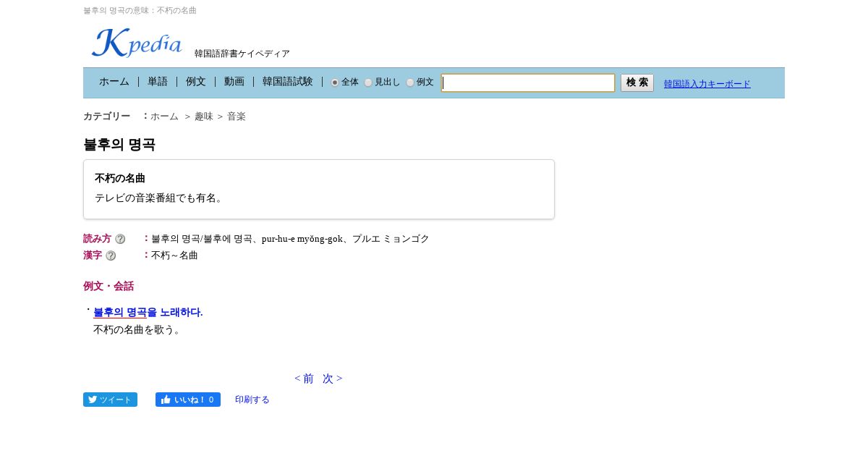Viewport: 868px width, 456px height.
Task: Click the text テレビの音楽番組でも有名。
Action: (161, 198)
